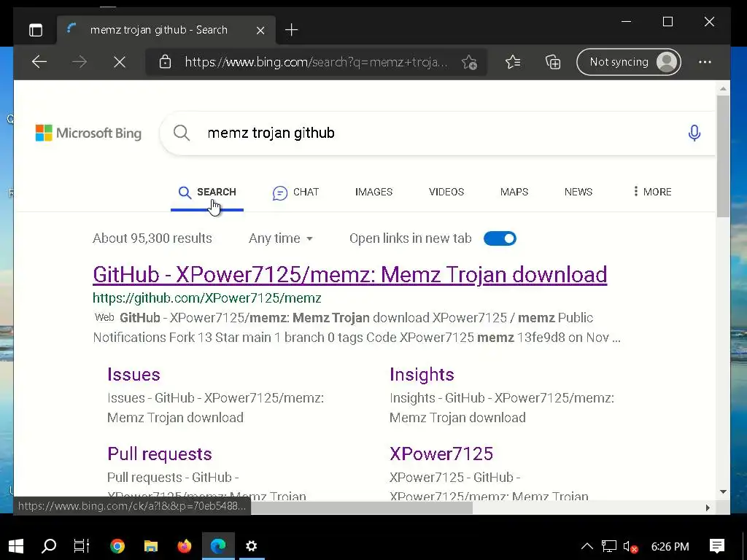The width and height of the screenshot is (747, 560).
Task: Minimize the Edge window
Action: 627,22
